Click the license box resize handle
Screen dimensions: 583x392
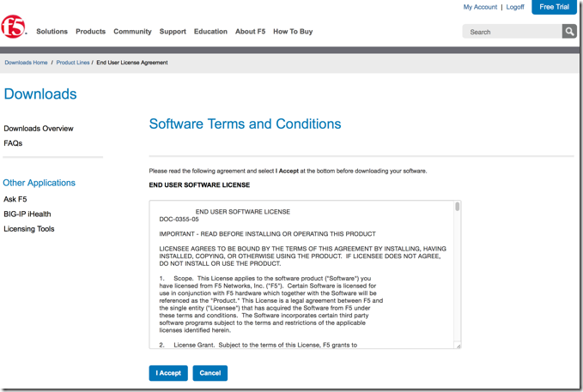[x=459, y=346]
